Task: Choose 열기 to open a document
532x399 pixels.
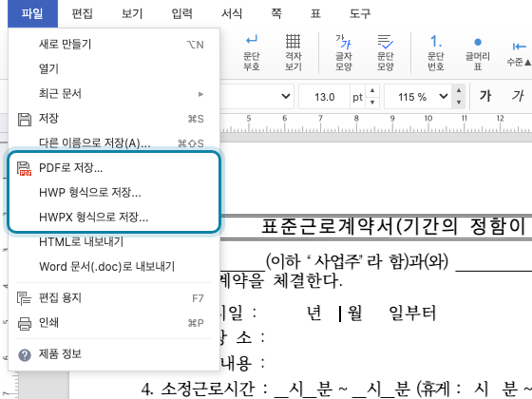Action: (114, 68)
